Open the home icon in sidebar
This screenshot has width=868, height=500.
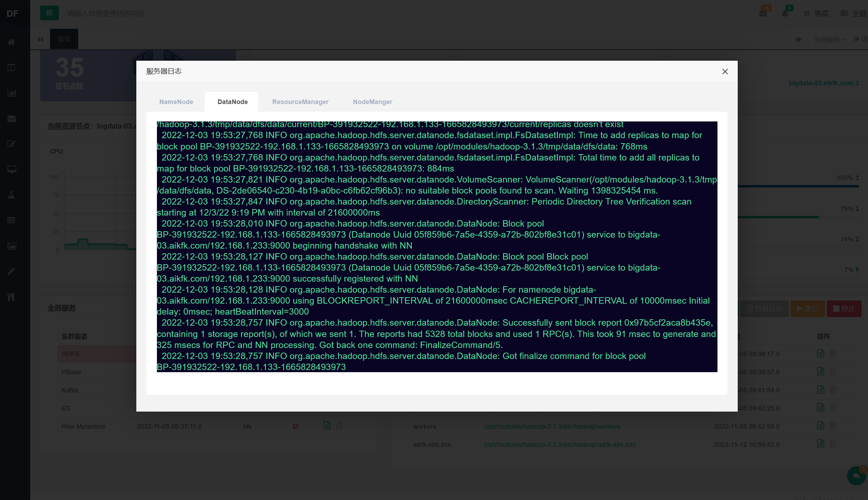[11, 42]
